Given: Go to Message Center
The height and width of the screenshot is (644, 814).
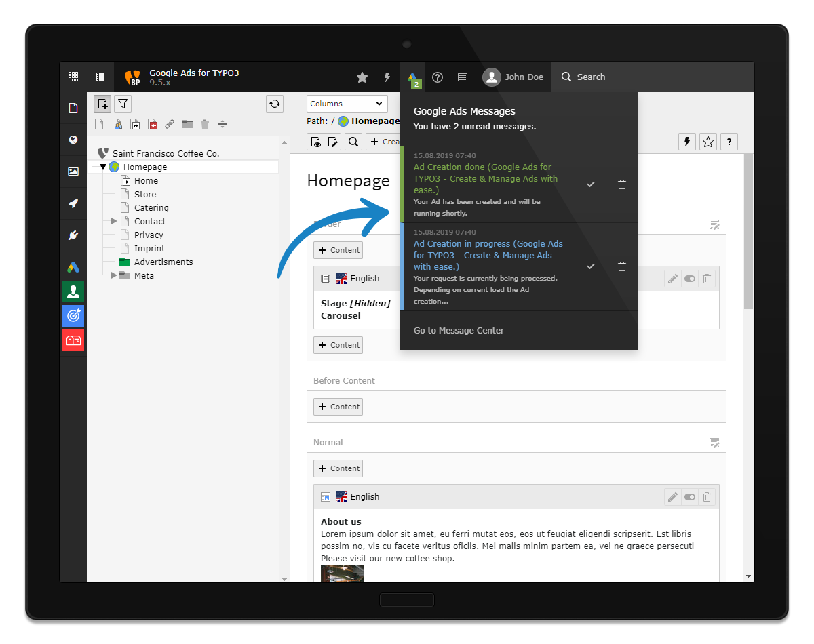Looking at the screenshot, I should [459, 331].
